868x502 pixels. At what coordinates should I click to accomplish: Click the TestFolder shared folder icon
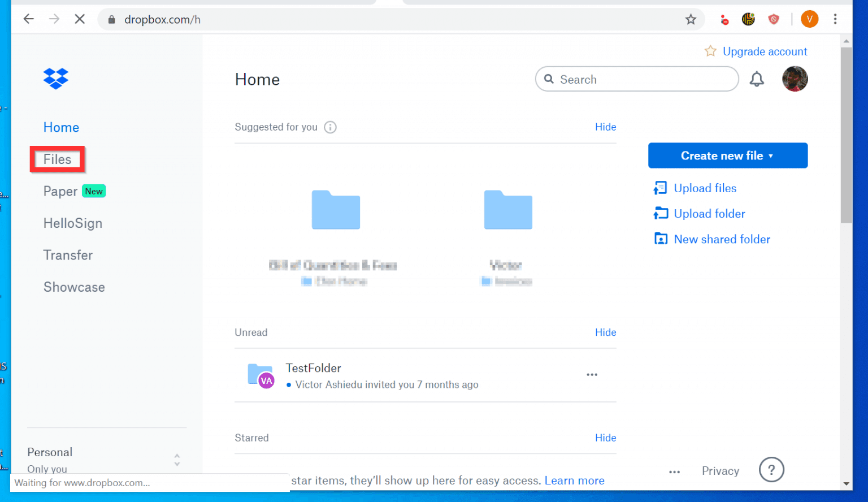point(261,375)
